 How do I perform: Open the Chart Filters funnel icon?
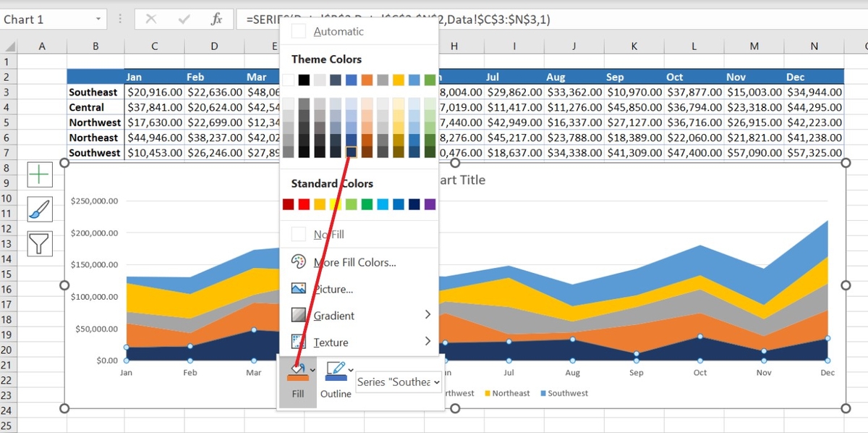click(39, 244)
